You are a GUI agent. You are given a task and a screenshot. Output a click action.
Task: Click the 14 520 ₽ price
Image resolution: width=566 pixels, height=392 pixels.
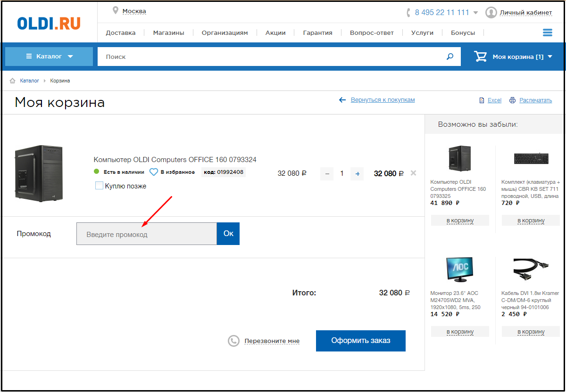[445, 314]
